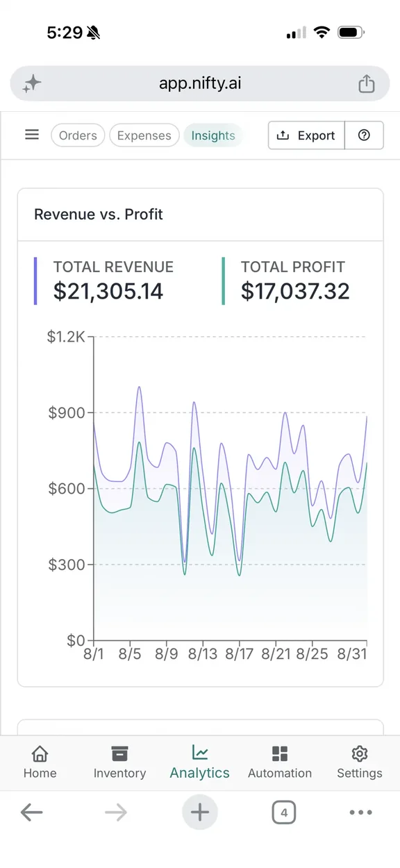Open the browser more options dots

(361, 812)
